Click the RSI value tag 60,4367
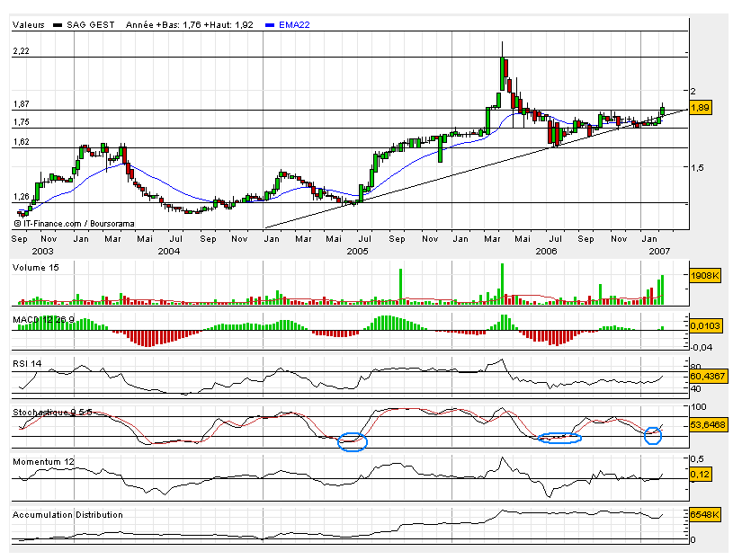 (x=708, y=376)
